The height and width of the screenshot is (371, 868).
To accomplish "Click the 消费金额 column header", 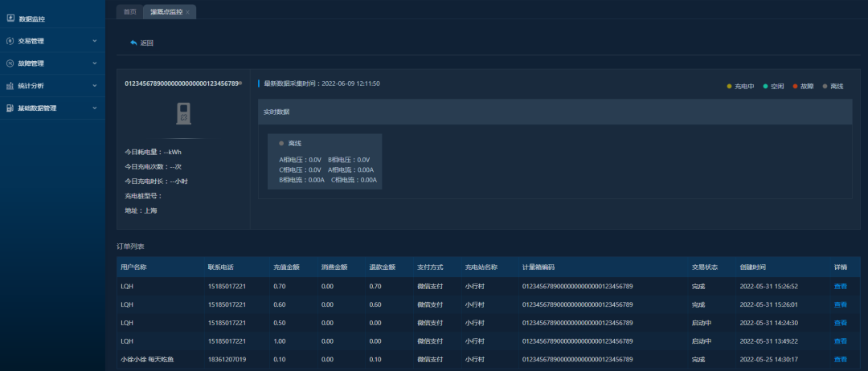I will click(x=334, y=267).
